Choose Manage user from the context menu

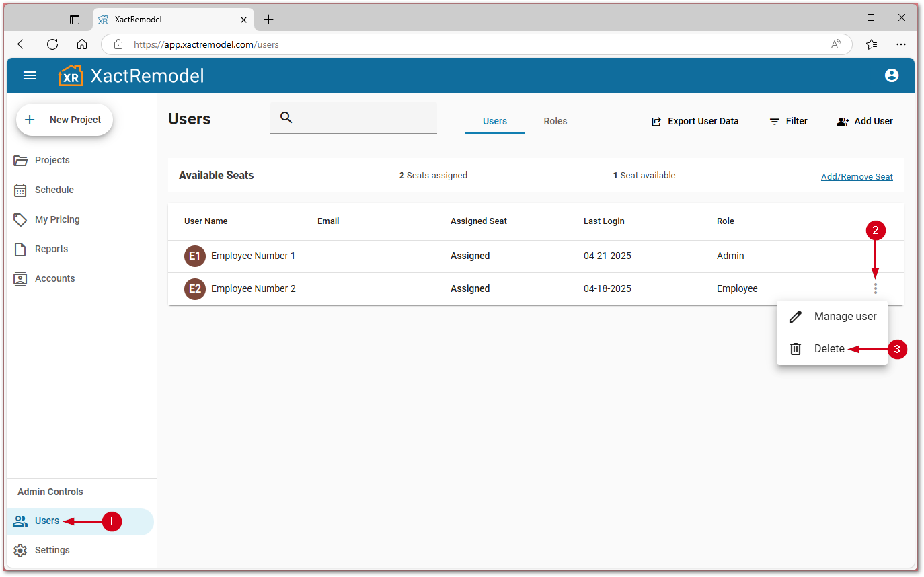[832, 316]
